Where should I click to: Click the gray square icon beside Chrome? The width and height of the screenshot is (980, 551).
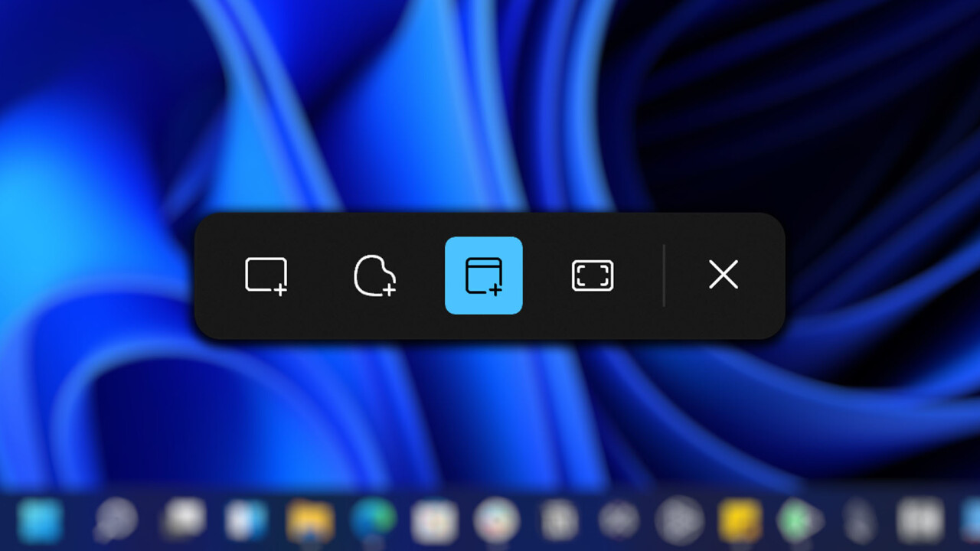tap(559, 522)
